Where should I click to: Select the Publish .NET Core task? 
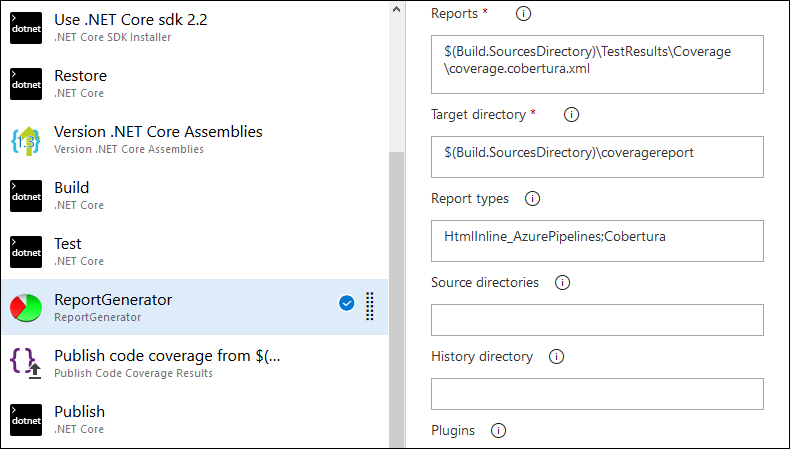194,419
